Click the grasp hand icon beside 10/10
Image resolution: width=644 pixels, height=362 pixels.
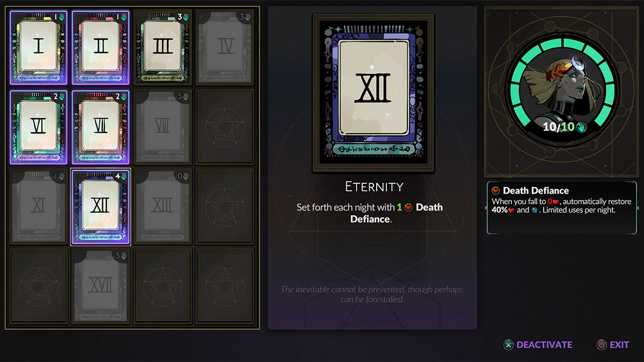pos(581,127)
